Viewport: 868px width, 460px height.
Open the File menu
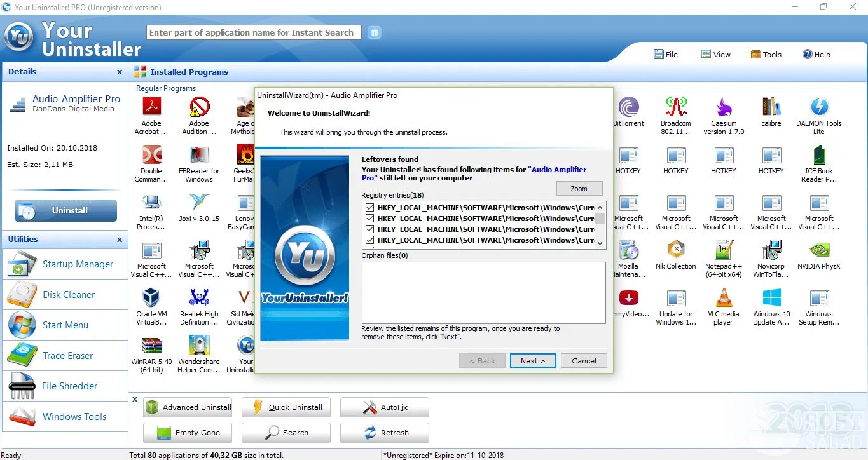point(666,55)
